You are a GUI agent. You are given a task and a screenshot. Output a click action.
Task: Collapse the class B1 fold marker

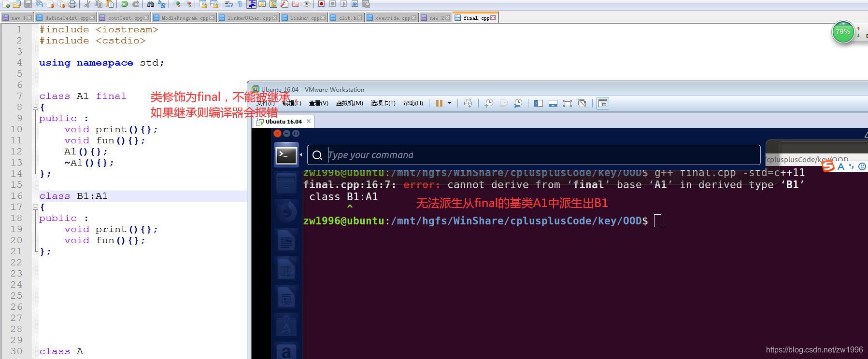coord(35,207)
